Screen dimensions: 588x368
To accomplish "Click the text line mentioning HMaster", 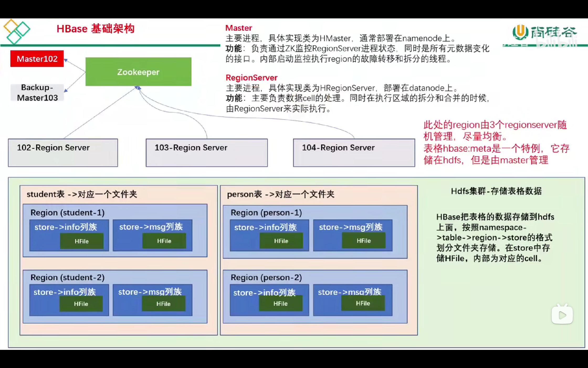I will [x=341, y=38].
